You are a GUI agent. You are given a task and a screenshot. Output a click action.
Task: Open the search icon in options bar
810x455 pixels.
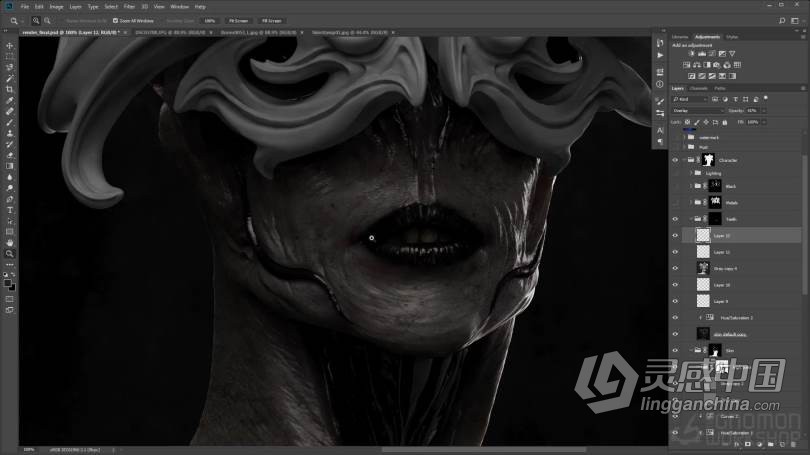pos(782,21)
